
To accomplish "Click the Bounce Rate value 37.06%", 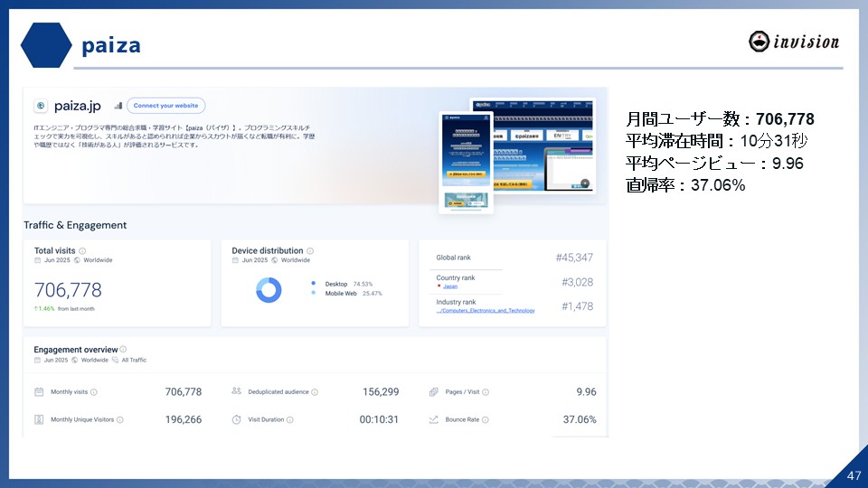I will (x=580, y=419).
